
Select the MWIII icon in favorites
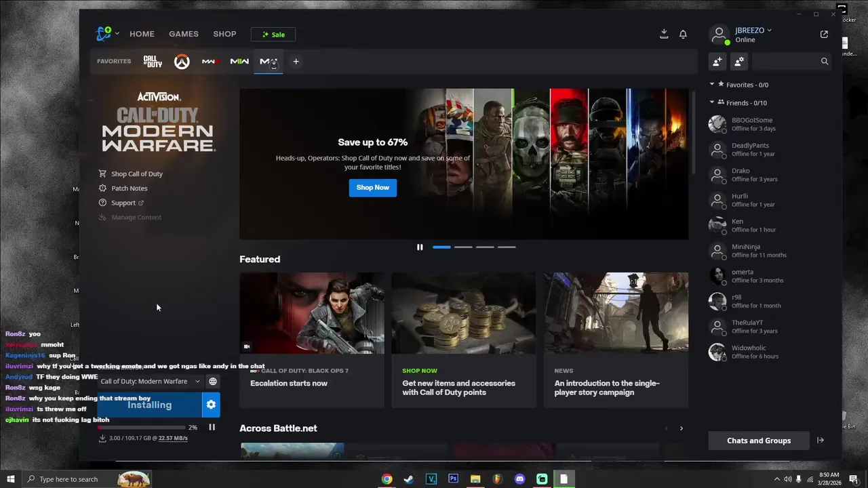(210, 62)
